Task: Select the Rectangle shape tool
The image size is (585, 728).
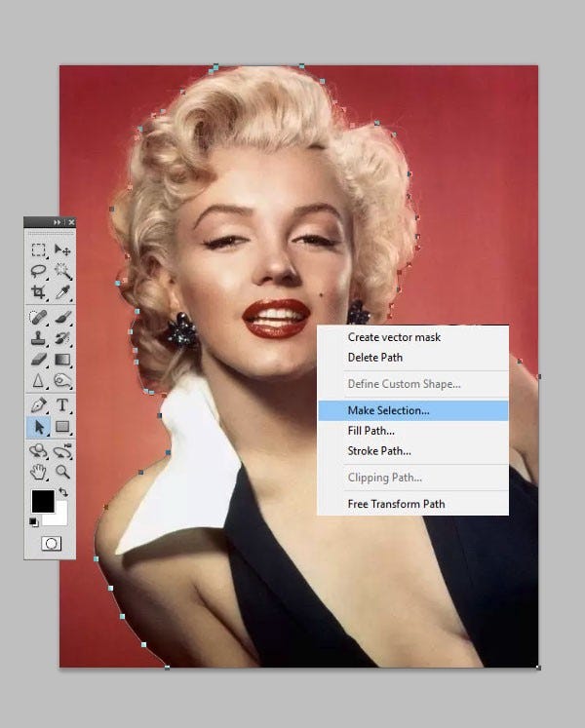Action: tap(62, 426)
